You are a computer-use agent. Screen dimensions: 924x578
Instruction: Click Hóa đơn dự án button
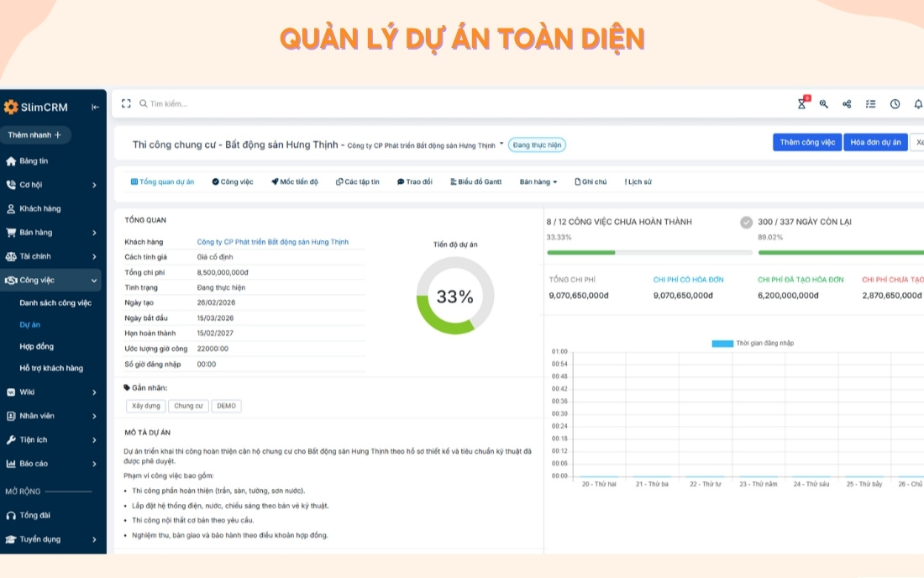(x=875, y=142)
